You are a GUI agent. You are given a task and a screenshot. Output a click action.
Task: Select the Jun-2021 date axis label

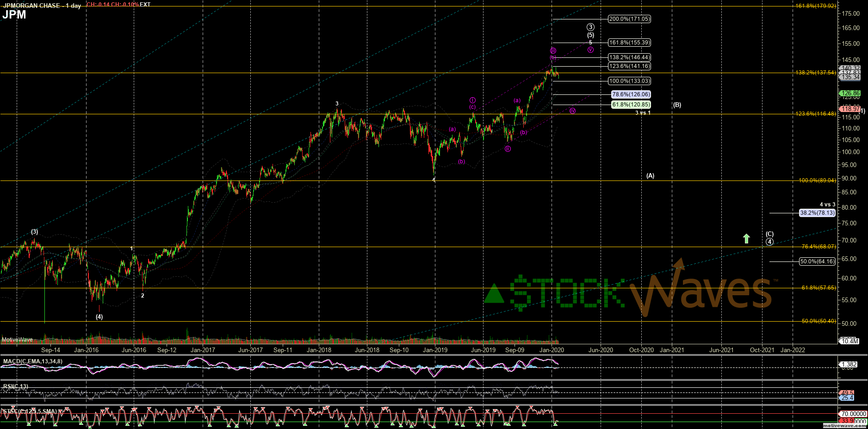721,350
